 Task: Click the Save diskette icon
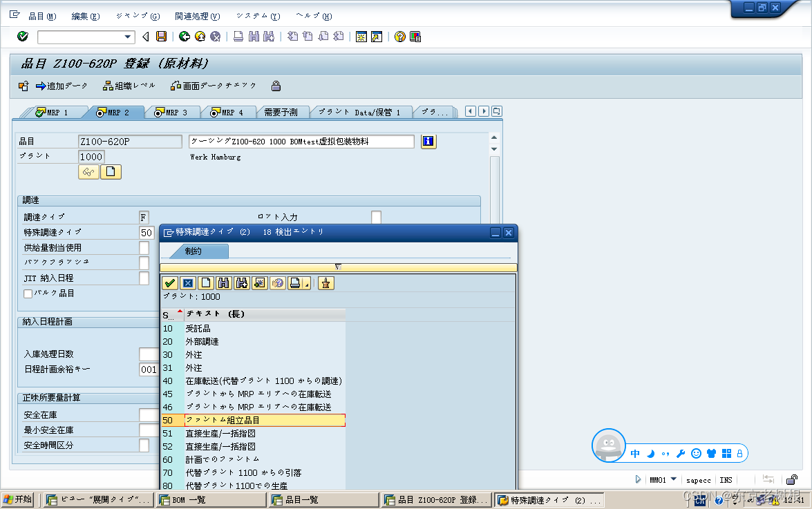point(162,36)
